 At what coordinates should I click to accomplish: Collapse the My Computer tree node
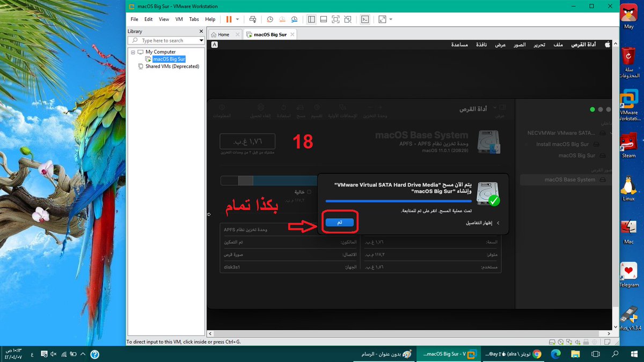tap(133, 52)
